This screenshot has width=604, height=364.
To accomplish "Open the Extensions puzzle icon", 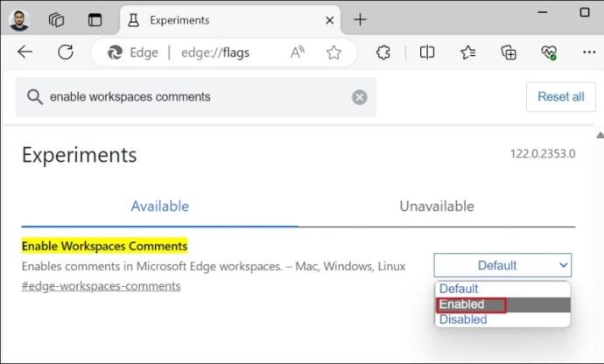I will (383, 52).
